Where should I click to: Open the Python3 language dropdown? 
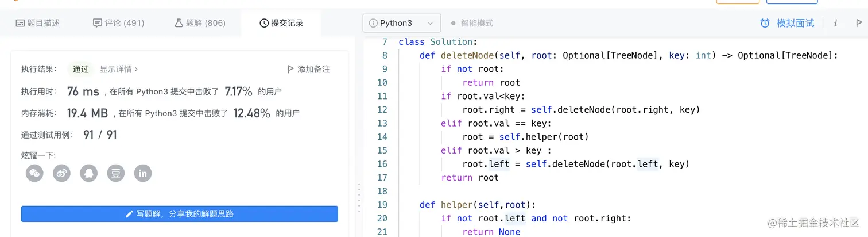(x=401, y=23)
